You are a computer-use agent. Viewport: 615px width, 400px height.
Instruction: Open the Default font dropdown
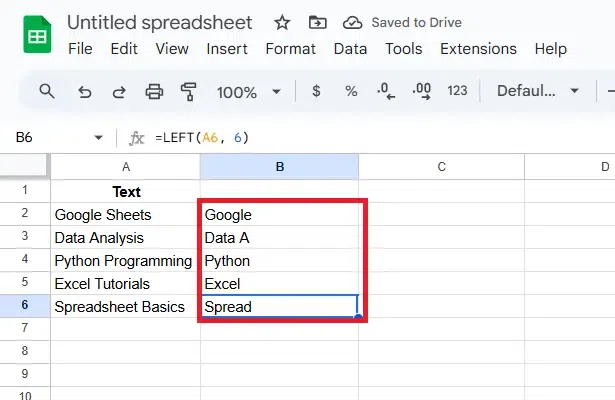(539, 91)
